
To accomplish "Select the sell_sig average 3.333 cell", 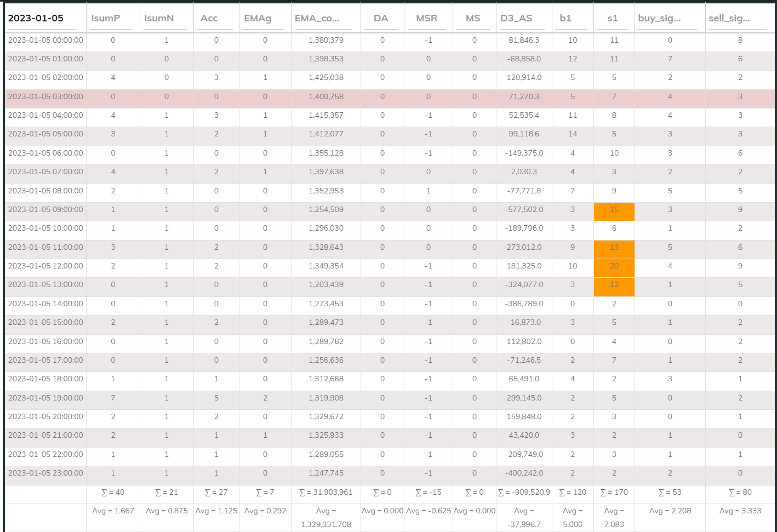I will pos(740,511).
